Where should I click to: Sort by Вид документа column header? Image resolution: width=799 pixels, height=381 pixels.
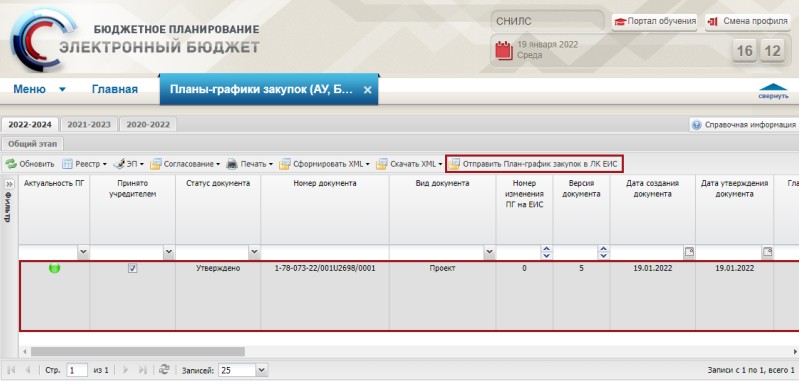pos(443,210)
